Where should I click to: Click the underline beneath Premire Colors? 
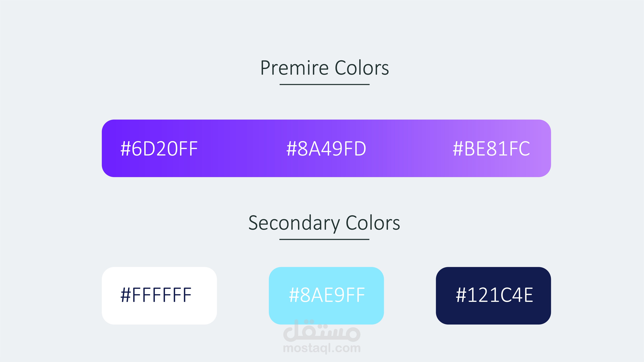pos(324,85)
